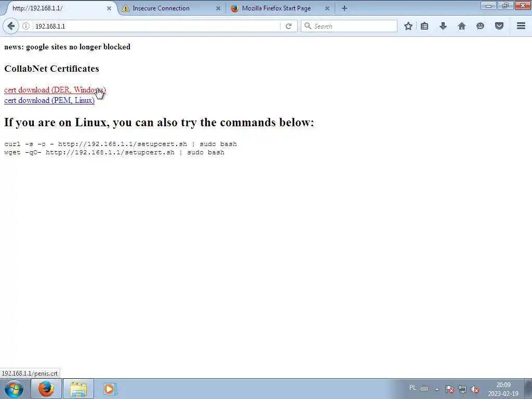Open site information icon in address bar

tap(26, 26)
